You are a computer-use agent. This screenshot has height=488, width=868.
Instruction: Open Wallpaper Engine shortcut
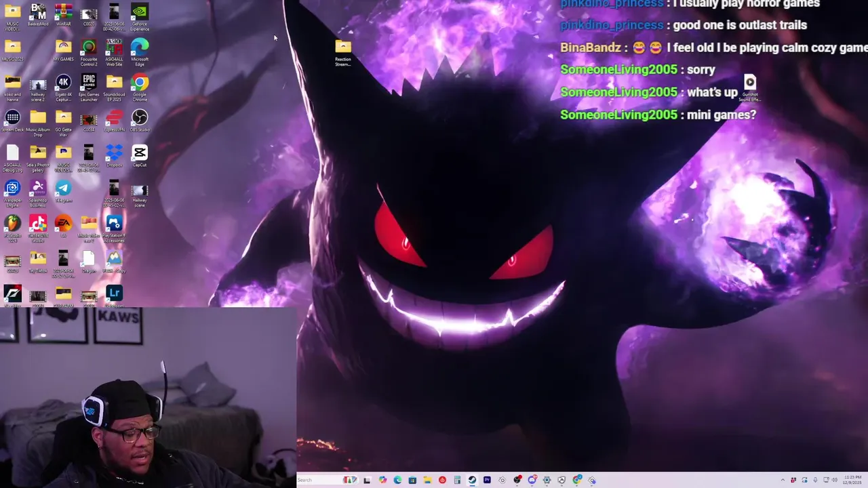[12, 194]
